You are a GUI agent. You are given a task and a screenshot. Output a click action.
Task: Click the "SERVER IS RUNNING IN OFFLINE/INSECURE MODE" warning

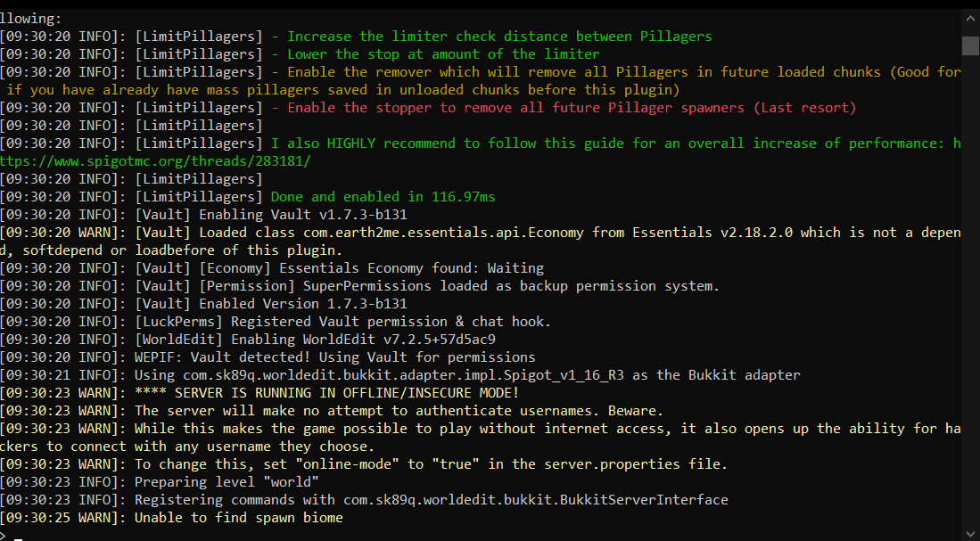pyautogui.click(x=326, y=393)
